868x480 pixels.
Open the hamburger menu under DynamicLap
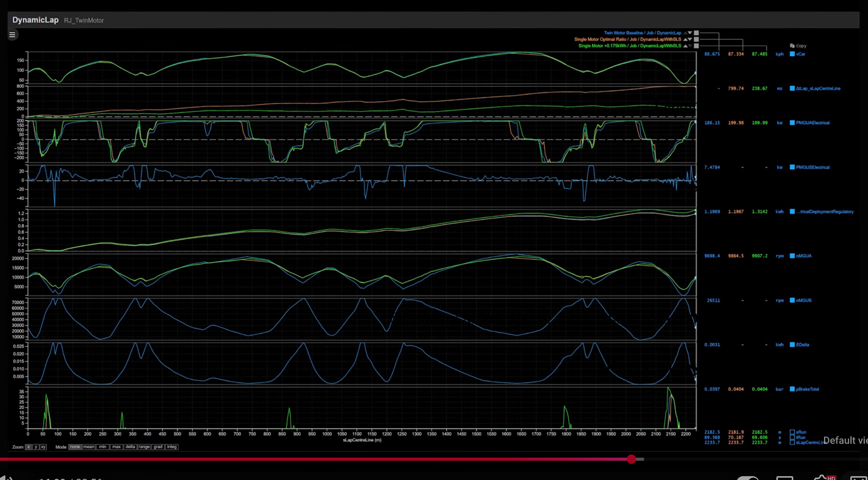click(12, 35)
